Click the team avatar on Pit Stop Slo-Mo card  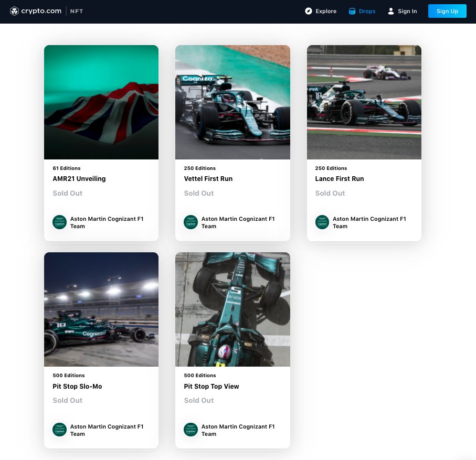coord(59,430)
